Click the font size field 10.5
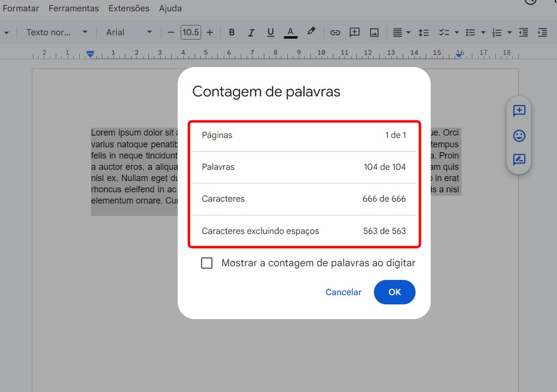557x392 pixels. [x=191, y=32]
